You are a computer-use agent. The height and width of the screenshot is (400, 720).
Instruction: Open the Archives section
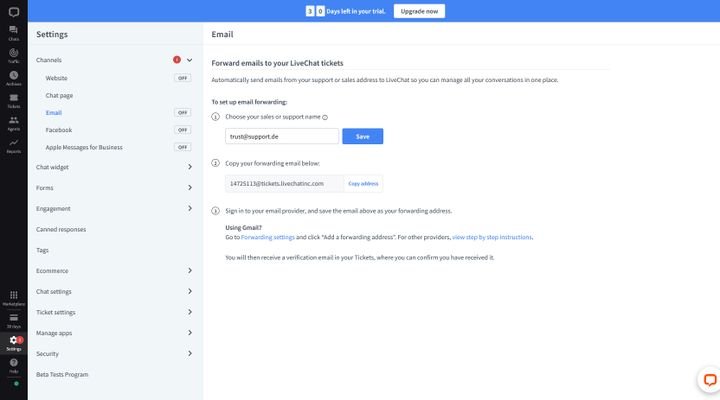pos(14,78)
